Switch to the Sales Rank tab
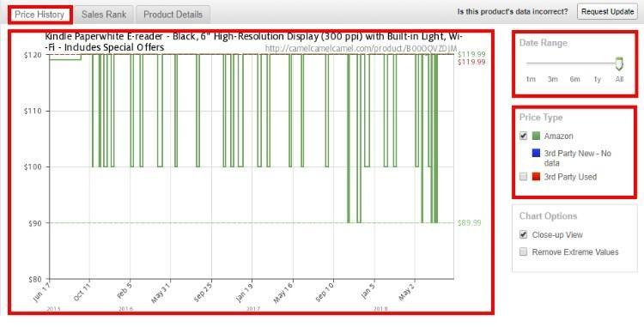 104,15
